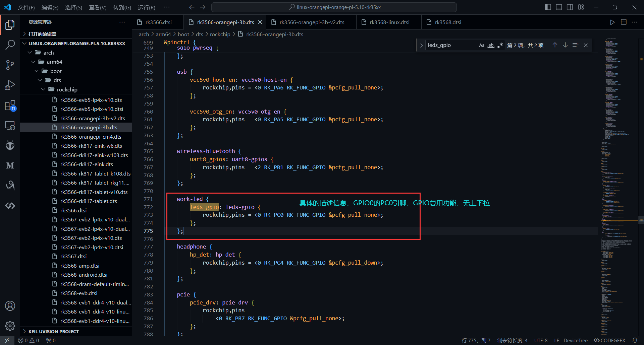Collapse the rockchip folder
Viewport: 644px width, 345px height.
coord(76,89)
